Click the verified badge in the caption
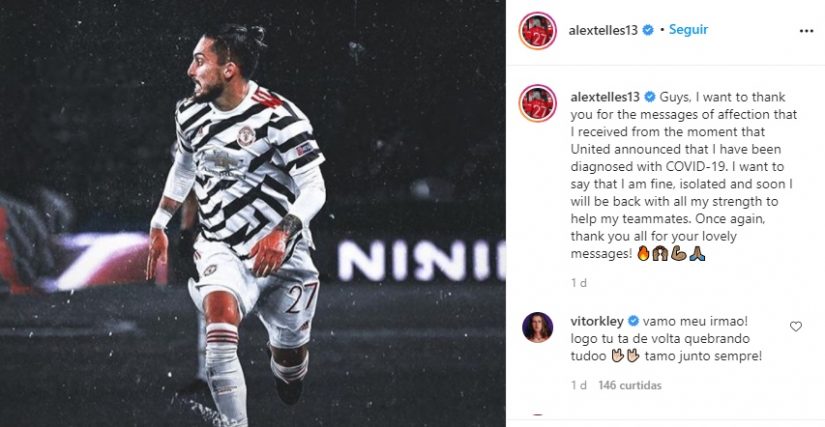 tap(650, 97)
